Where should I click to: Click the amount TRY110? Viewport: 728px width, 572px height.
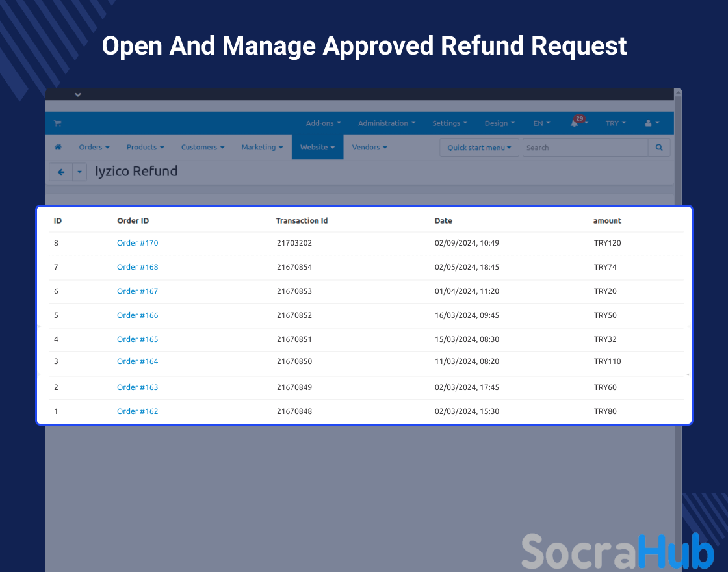pos(607,361)
